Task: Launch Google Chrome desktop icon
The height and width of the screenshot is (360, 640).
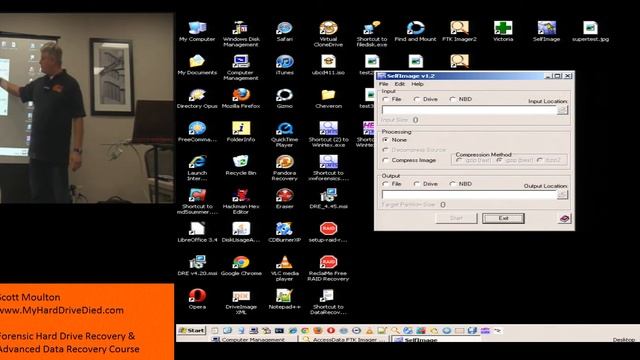Action: (241, 266)
